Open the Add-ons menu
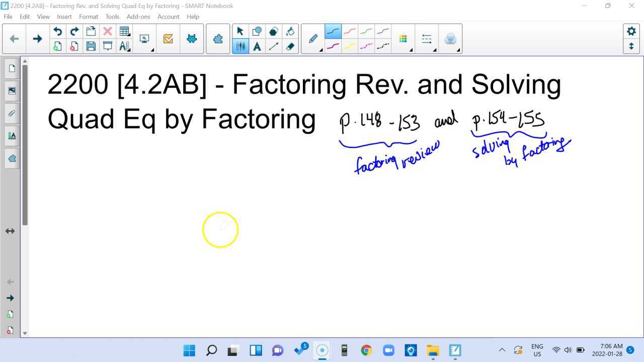This screenshot has width=644, height=362. point(138,17)
